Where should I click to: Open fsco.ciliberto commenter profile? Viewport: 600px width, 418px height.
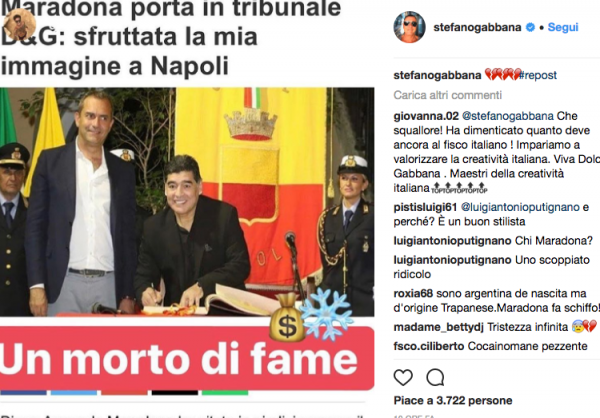point(429,346)
